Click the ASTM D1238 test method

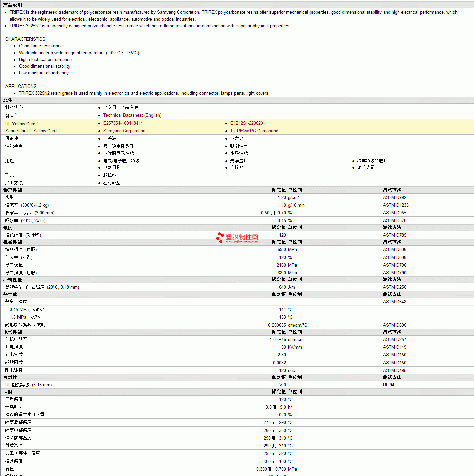pyautogui.click(x=396, y=205)
